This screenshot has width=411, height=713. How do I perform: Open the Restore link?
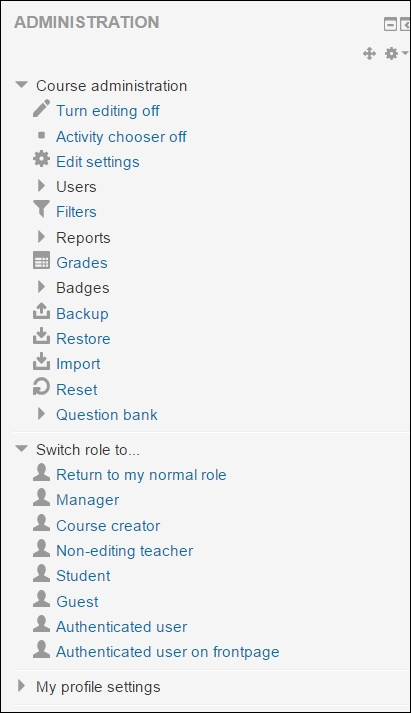tap(83, 339)
